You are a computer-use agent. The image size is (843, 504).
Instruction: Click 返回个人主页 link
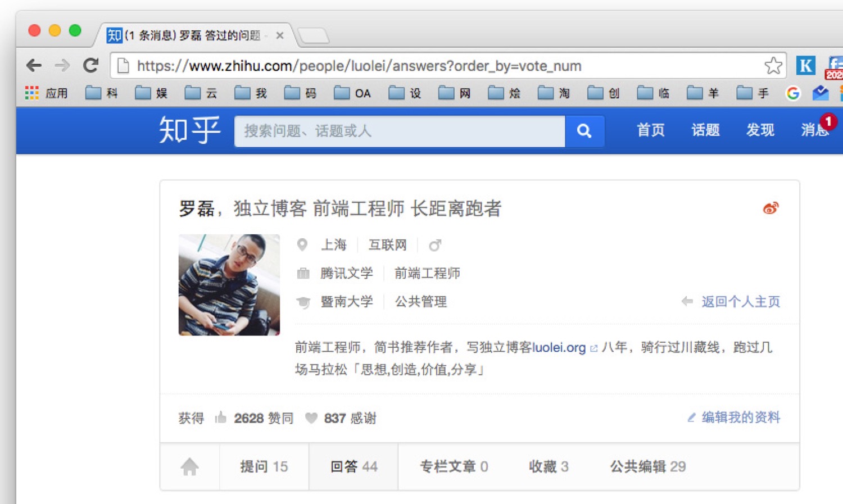740,302
